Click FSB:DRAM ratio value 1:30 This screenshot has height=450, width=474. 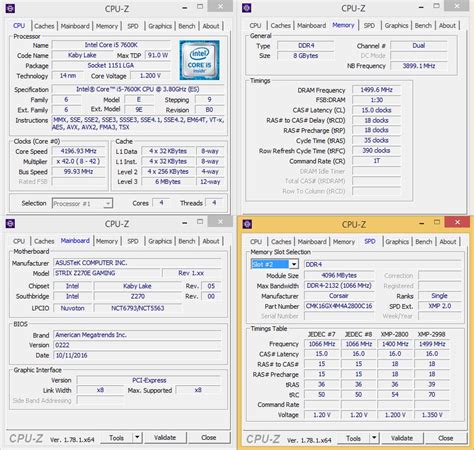click(x=376, y=100)
